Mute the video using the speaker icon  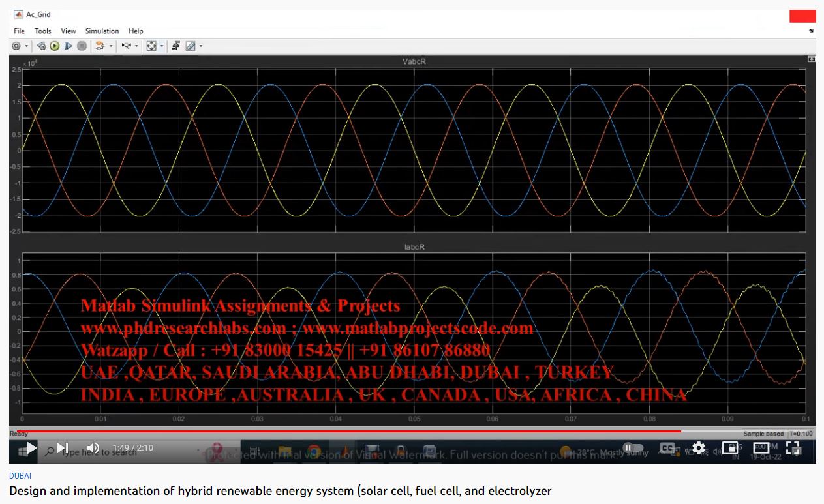click(93, 448)
